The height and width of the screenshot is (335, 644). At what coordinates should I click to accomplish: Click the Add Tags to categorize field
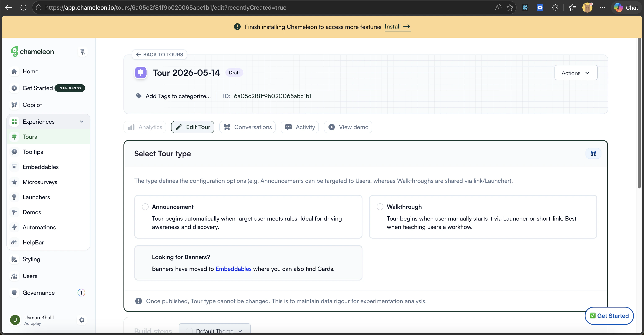[178, 96]
